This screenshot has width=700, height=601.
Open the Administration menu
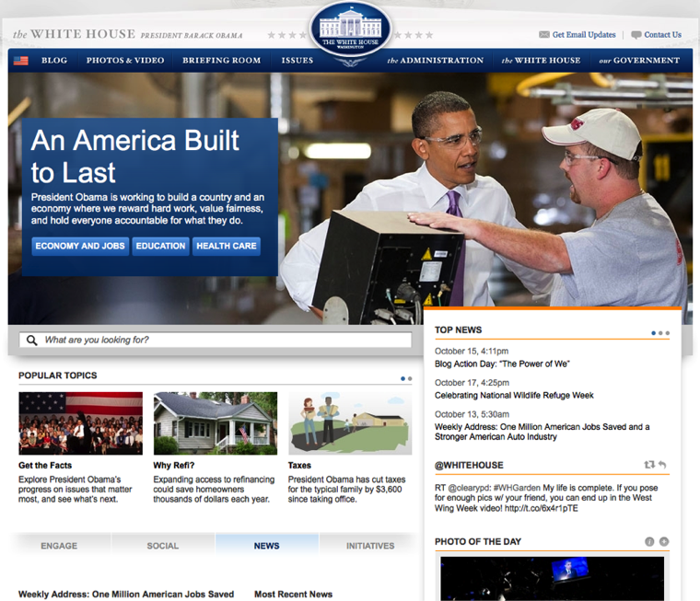[x=436, y=60]
